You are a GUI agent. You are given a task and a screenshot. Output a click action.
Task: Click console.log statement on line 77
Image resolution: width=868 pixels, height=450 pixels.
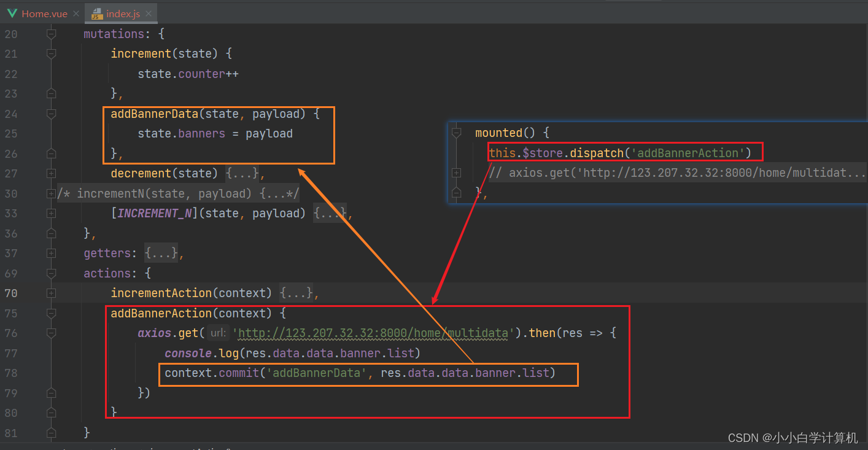click(293, 354)
